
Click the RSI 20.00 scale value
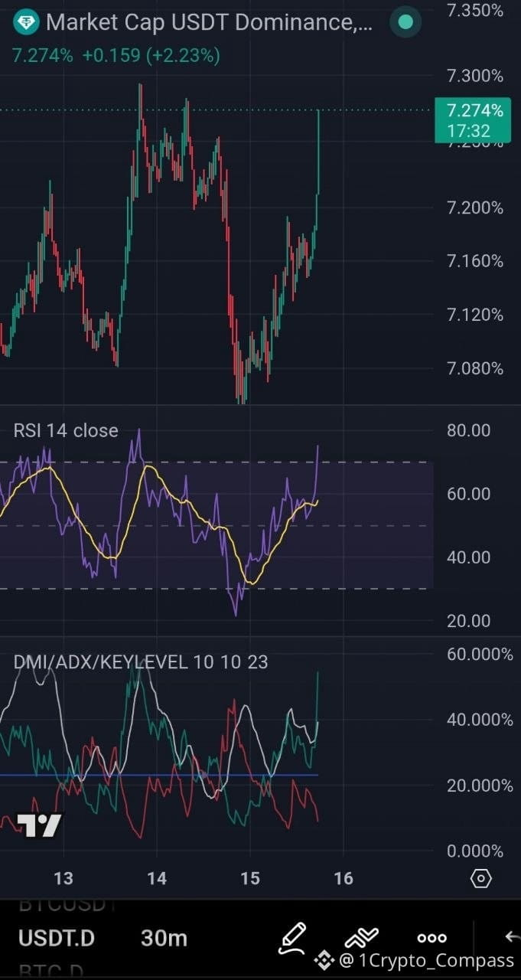(469, 620)
